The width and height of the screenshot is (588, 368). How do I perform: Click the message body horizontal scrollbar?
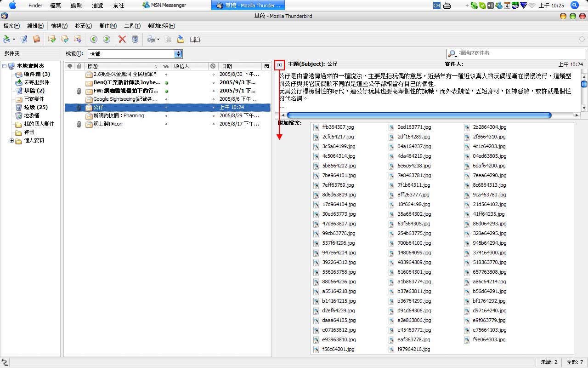point(418,115)
